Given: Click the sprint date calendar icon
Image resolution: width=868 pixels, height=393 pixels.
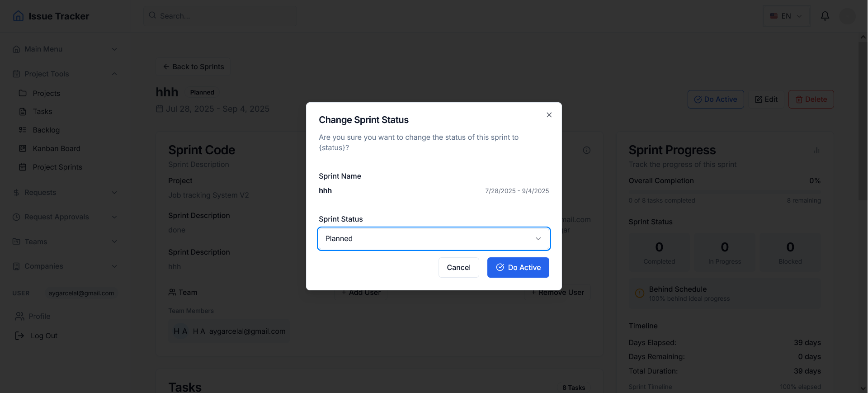Looking at the screenshot, I should click(160, 109).
